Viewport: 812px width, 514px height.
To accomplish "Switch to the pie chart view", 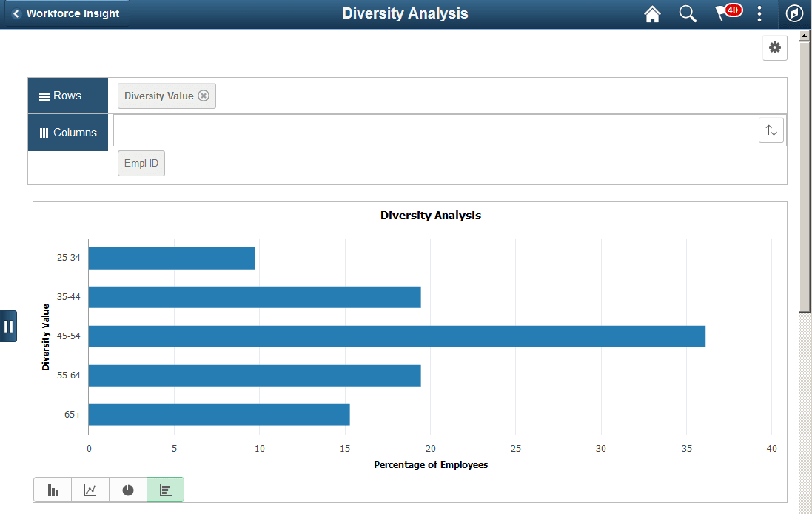I will coord(127,490).
